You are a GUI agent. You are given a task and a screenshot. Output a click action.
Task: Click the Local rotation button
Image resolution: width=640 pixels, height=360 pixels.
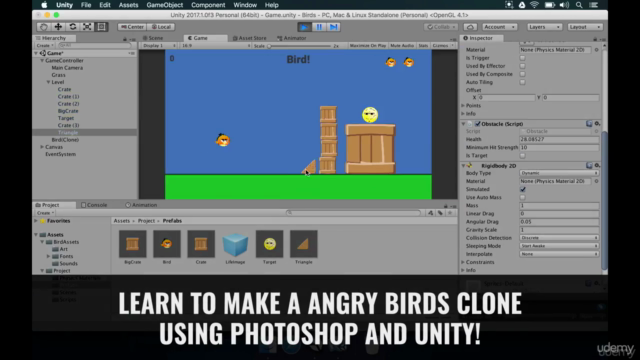tap(162, 27)
